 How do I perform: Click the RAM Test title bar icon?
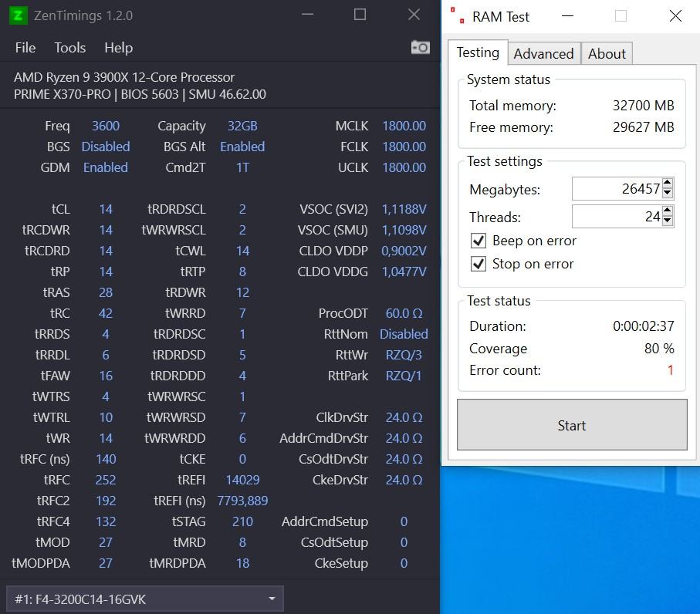click(457, 15)
